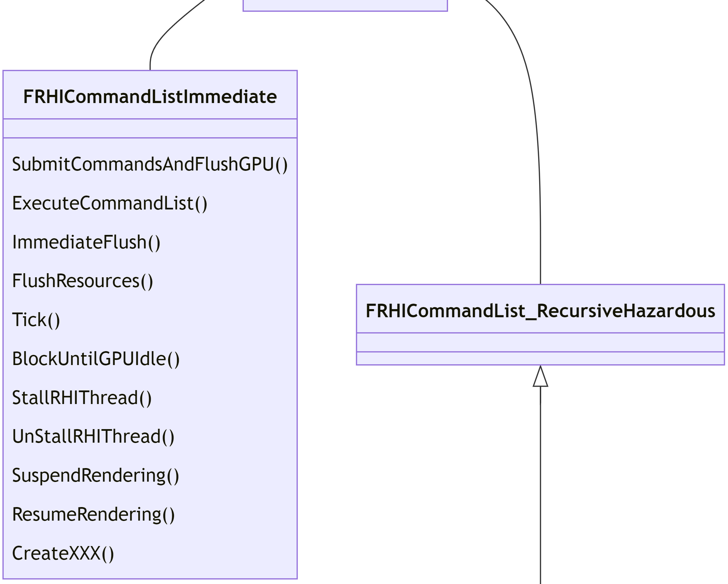The width and height of the screenshot is (728, 584).
Task: Click the inheritance arrowhead below RecursiveHazardous
Action: point(540,377)
